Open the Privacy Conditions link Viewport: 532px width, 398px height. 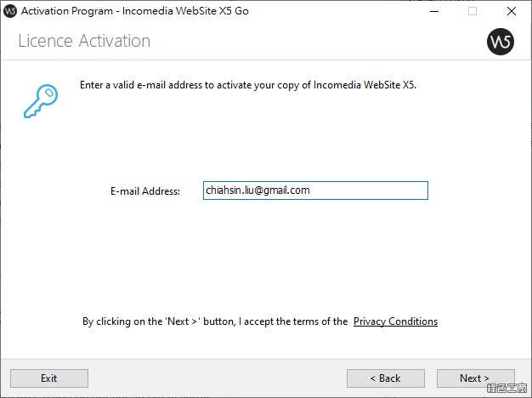pos(396,321)
